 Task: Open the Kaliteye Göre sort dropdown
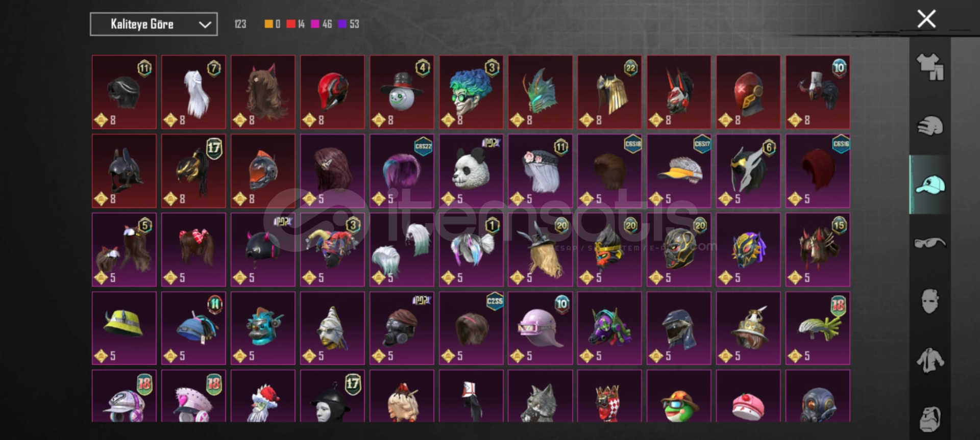(154, 24)
